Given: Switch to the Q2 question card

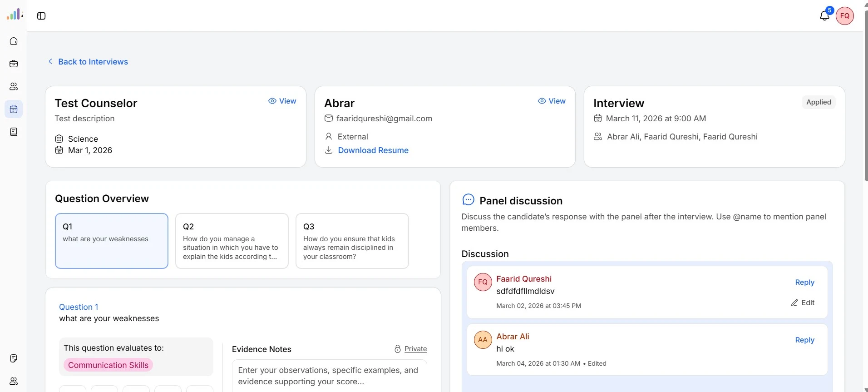Looking at the screenshot, I should [x=232, y=241].
